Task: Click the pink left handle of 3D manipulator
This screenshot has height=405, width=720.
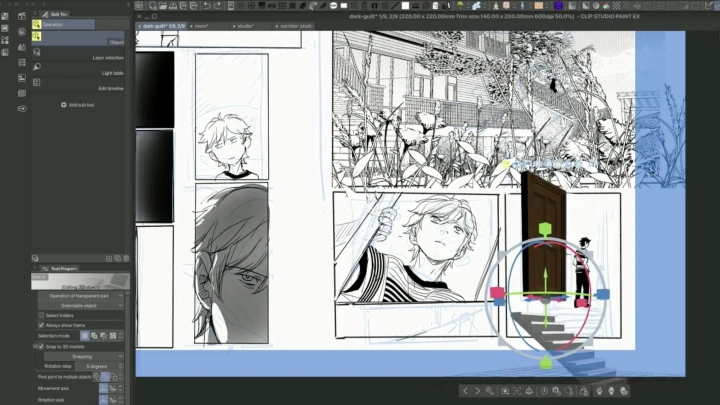Action: click(x=497, y=292)
